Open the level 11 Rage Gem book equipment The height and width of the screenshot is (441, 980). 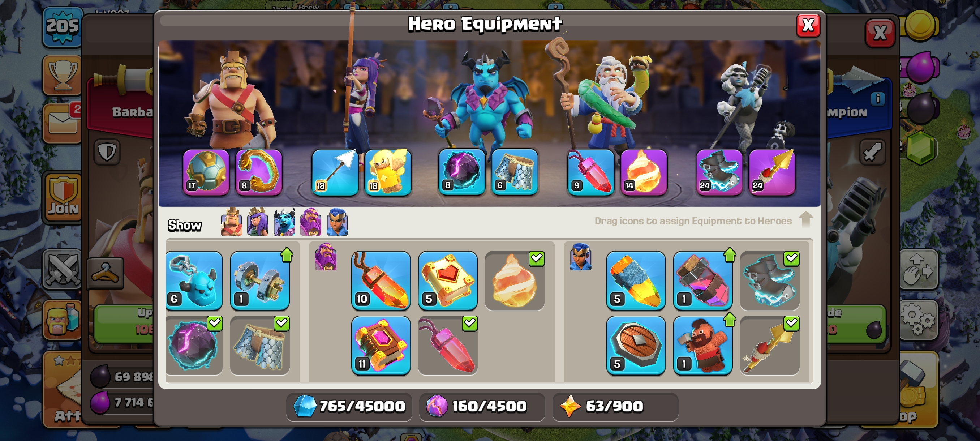point(381,345)
